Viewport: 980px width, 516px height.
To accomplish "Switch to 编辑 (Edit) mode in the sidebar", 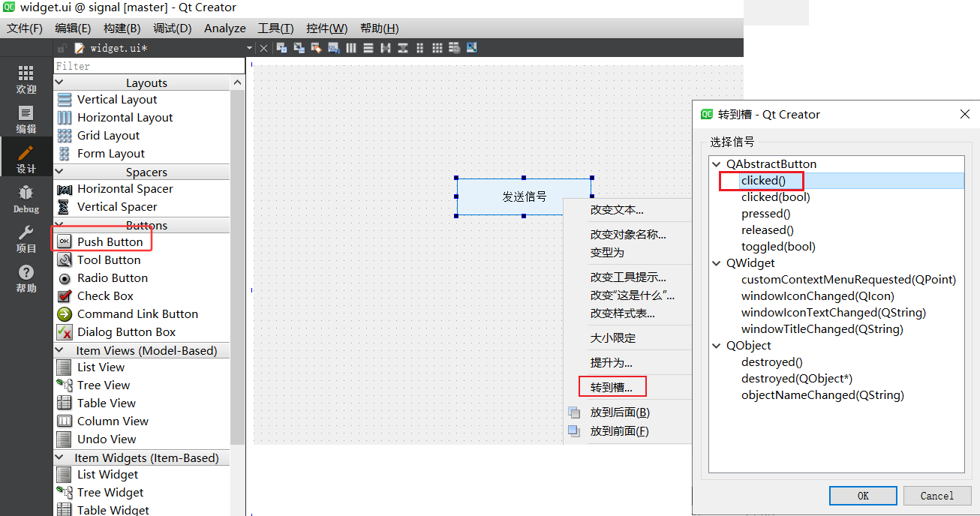I will (26, 118).
